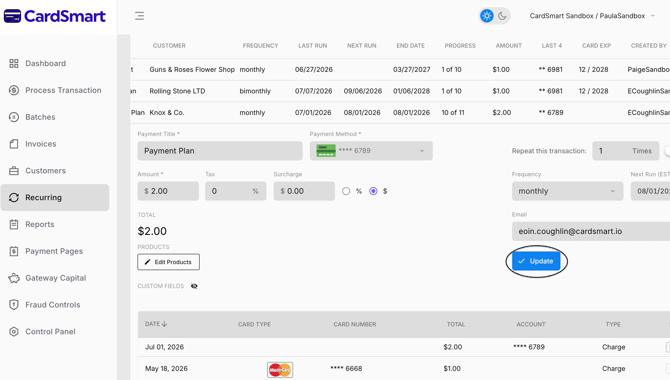Open the Frequency monthly dropdown

(x=567, y=191)
